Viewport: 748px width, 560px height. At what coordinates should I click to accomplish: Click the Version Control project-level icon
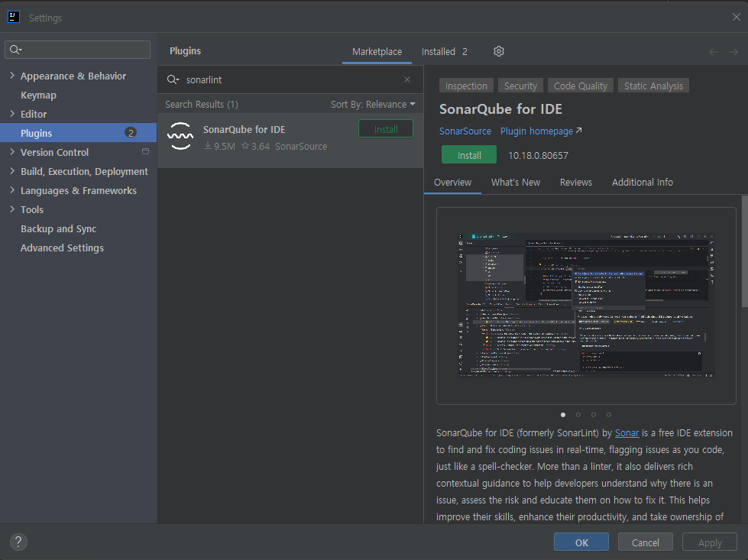(x=145, y=152)
